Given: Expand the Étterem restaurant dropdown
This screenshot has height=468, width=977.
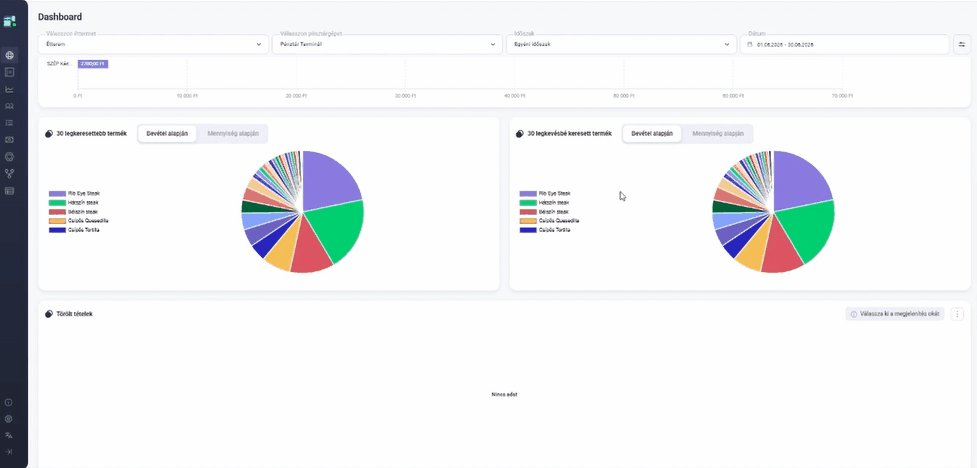Looking at the screenshot, I should [153, 44].
